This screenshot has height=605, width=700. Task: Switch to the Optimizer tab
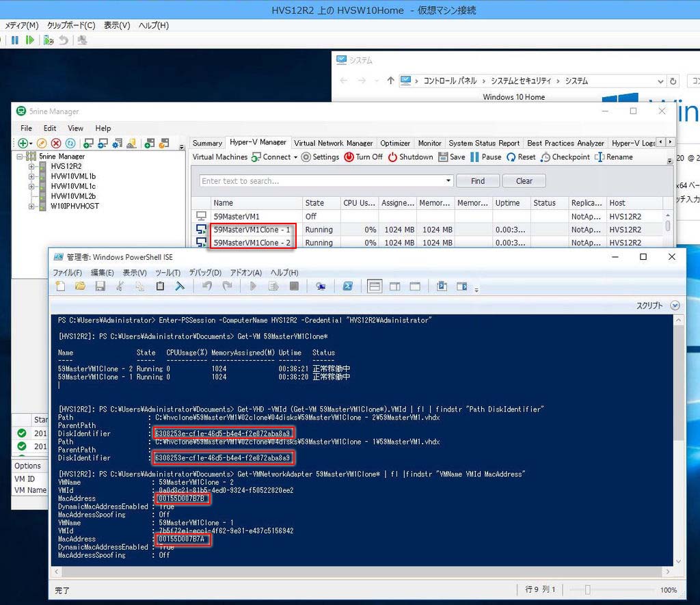(x=395, y=143)
